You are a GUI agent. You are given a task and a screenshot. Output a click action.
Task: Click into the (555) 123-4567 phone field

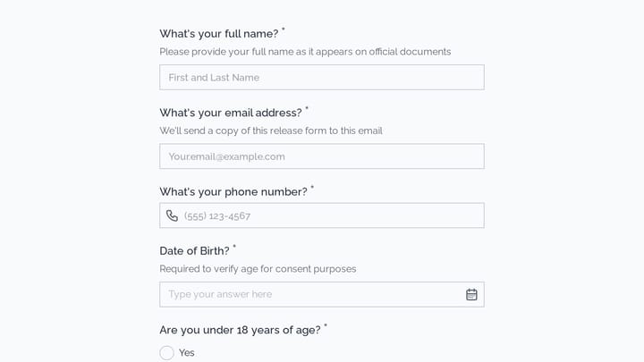322,215
